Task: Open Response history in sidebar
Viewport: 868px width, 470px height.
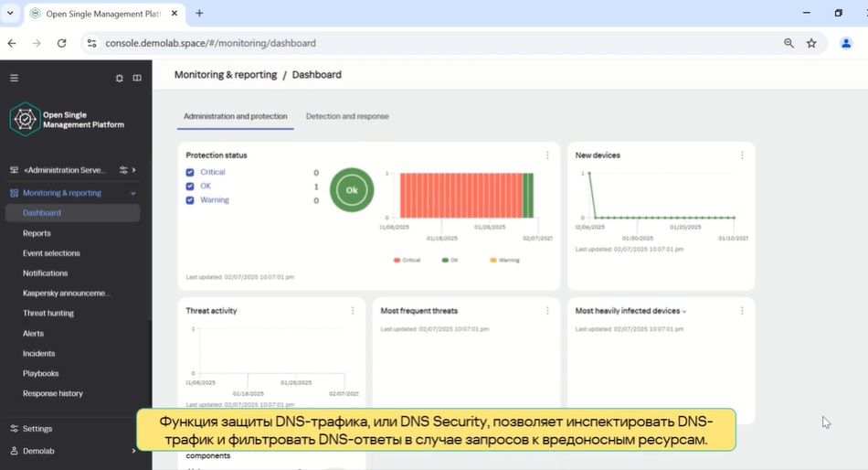Action: (x=53, y=393)
